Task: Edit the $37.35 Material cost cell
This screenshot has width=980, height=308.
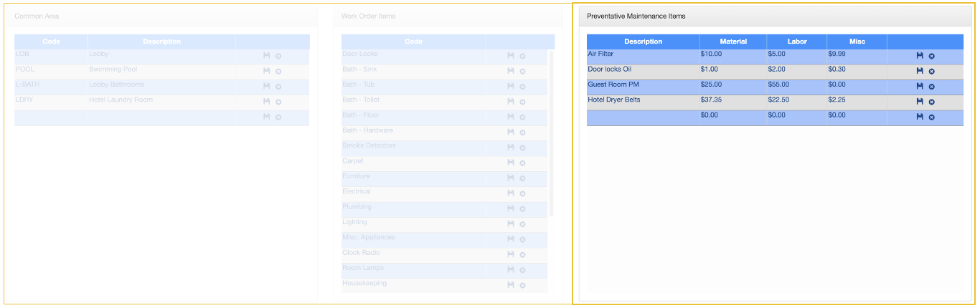Action: (x=732, y=100)
